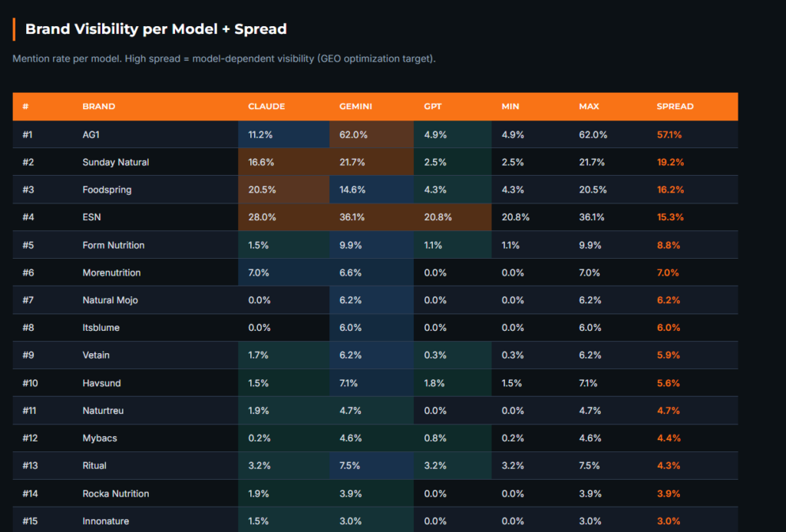786x532 pixels.
Task: Select the Foodspring brand cell
Action: (x=107, y=190)
